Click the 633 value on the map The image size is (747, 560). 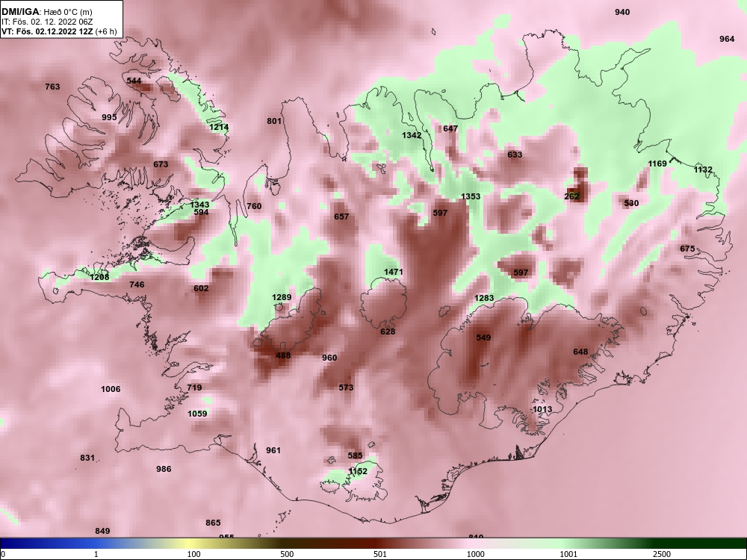coord(515,155)
